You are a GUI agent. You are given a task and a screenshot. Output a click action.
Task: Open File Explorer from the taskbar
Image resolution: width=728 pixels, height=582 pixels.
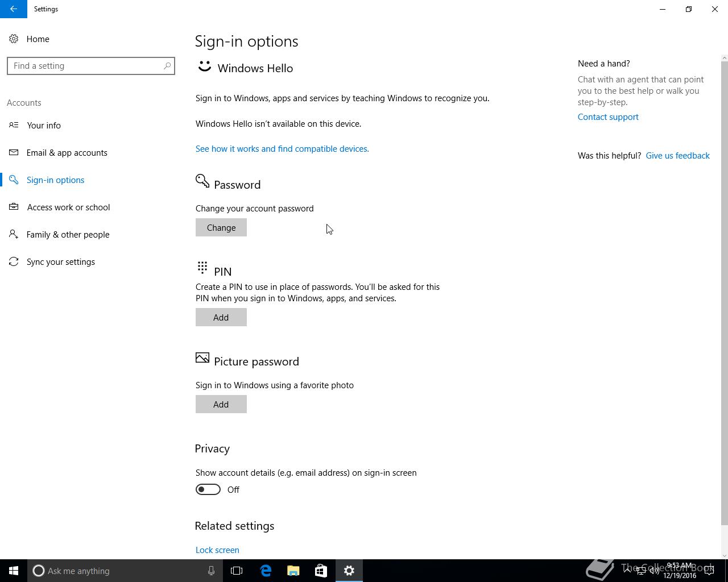coord(293,571)
